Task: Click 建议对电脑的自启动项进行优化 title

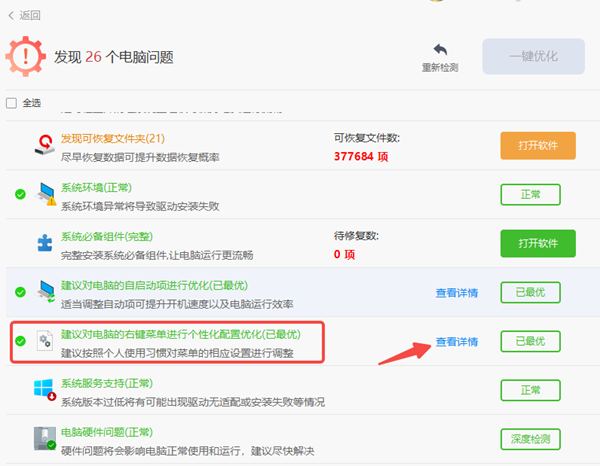Action: click(x=154, y=285)
